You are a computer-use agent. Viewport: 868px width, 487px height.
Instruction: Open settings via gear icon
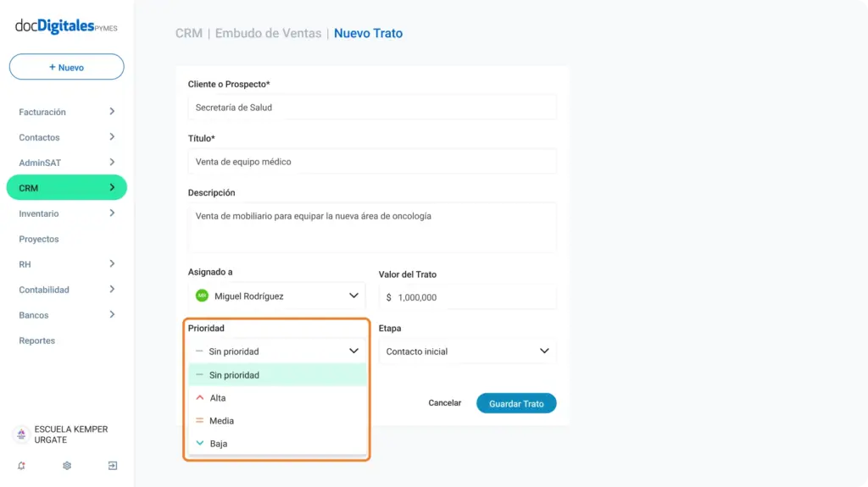pos(67,466)
